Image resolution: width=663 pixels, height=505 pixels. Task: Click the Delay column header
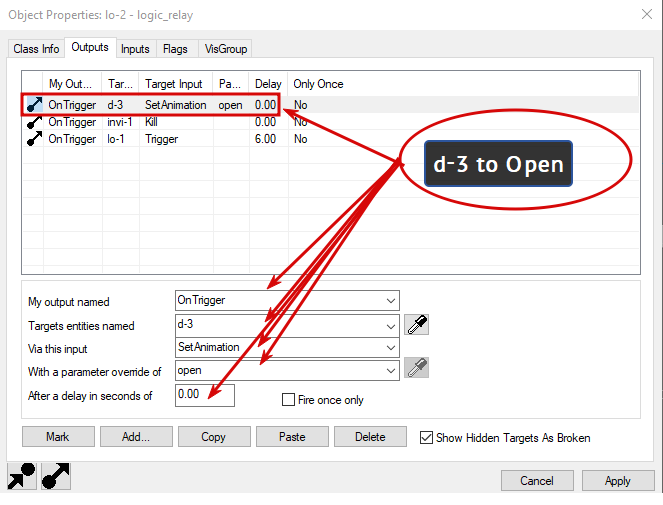click(268, 84)
